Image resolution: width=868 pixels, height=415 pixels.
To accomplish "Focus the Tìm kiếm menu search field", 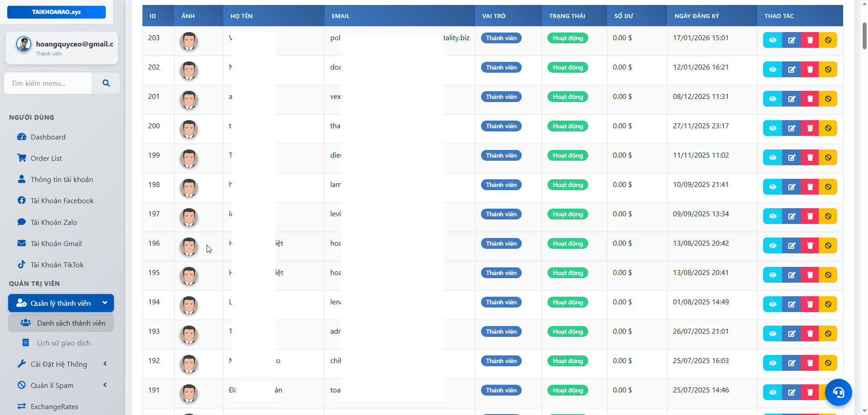I will pos(48,83).
